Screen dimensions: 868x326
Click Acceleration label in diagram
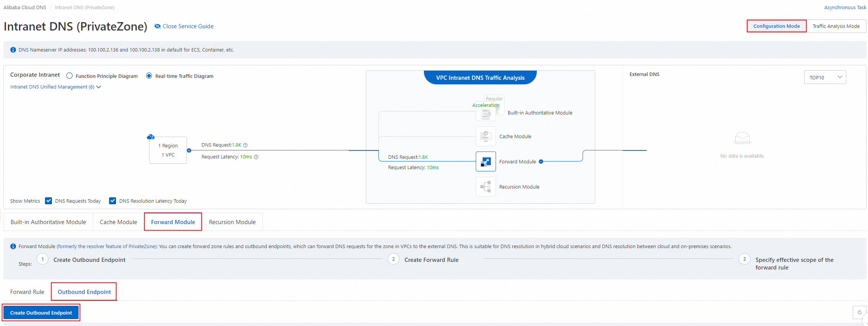coord(486,105)
